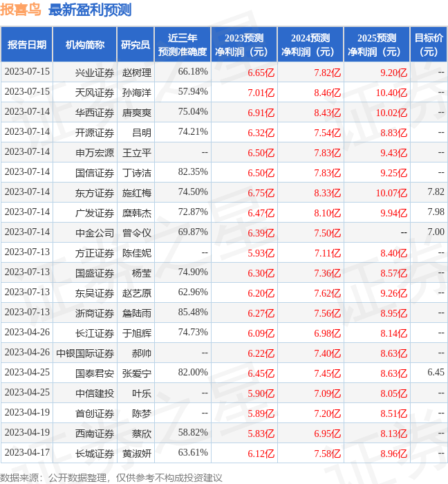Click the 10.40亿 2025 profit forecast
448x484 pixels.
[x=391, y=93]
